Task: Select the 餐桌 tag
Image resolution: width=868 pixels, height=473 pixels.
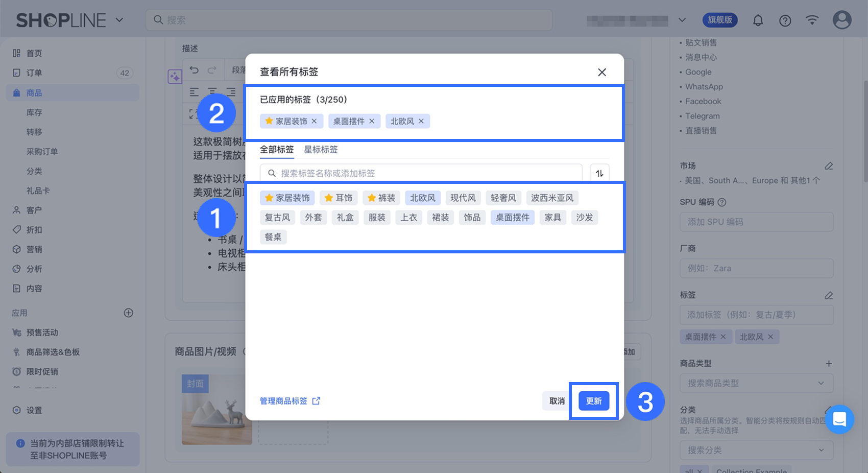Action: pyautogui.click(x=273, y=237)
